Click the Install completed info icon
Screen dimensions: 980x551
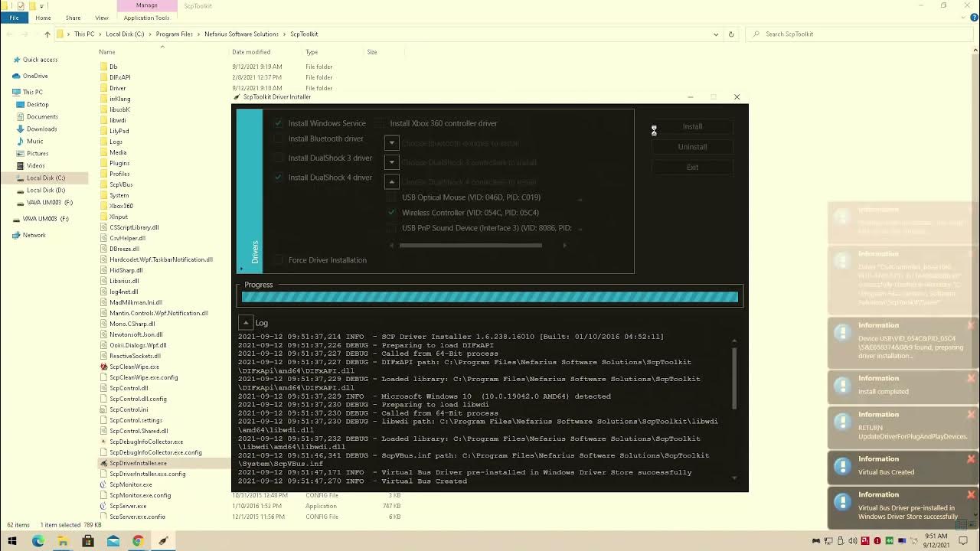(842, 386)
